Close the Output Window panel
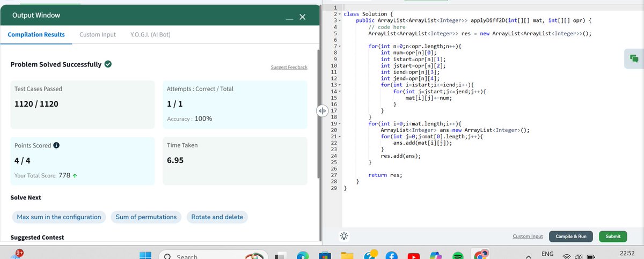 302,18
